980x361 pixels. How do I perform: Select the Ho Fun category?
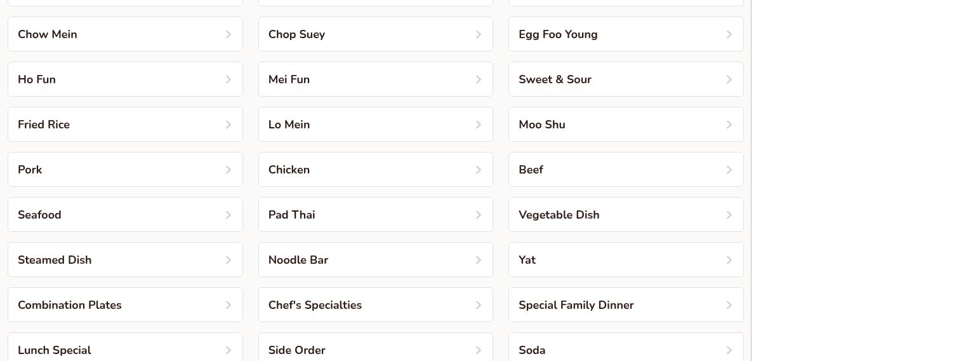(124, 79)
